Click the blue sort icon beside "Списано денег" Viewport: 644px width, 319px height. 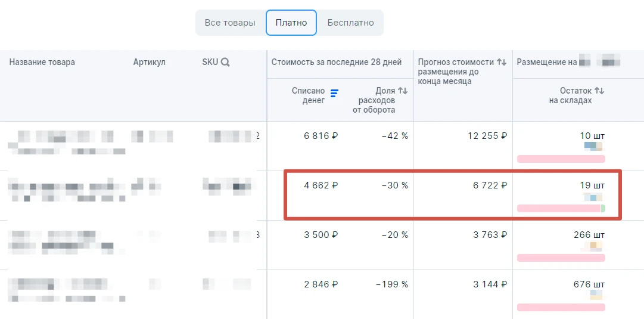pyautogui.click(x=334, y=93)
